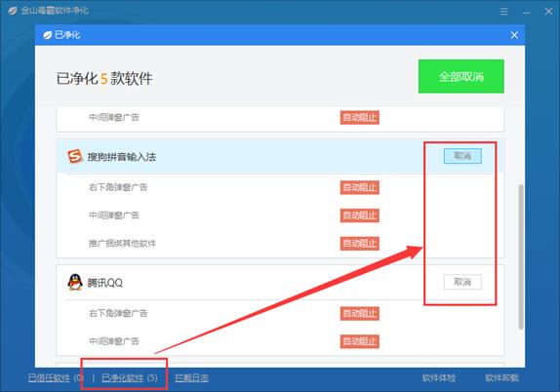
Task: Click the vertical scrollbar in software list
Action: pyautogui.click(x=521, y=256)
